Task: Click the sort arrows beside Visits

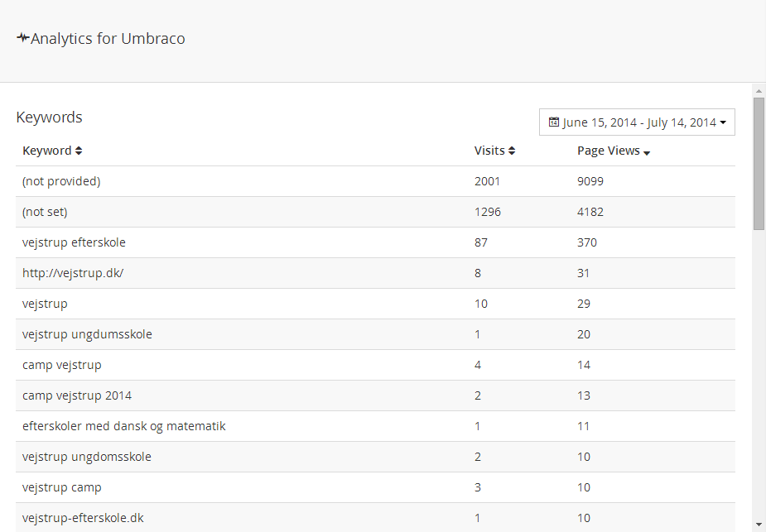Action: click(x=512, y=151)
